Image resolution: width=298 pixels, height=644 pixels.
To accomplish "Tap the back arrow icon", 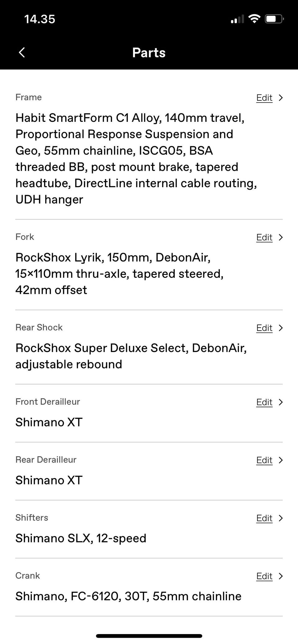I will pos(22,52).
